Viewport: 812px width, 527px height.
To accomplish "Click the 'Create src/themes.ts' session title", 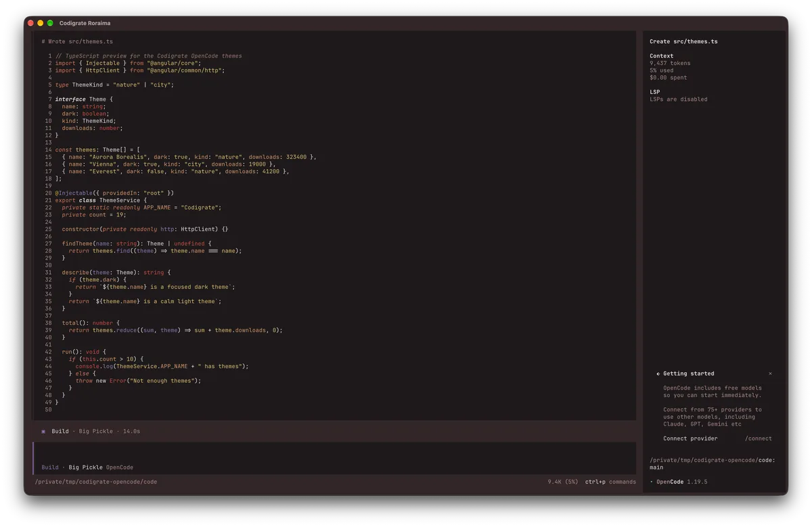I will point(683,41).
